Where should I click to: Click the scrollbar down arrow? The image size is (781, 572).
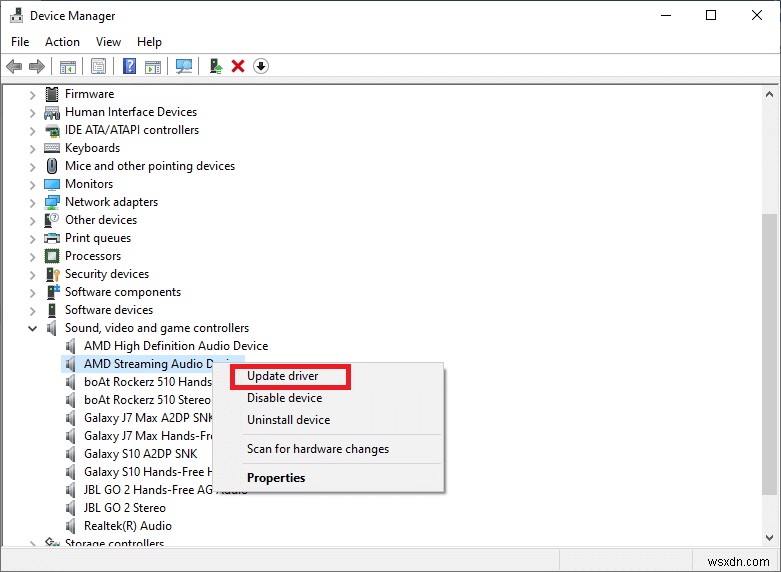[769, 538]
